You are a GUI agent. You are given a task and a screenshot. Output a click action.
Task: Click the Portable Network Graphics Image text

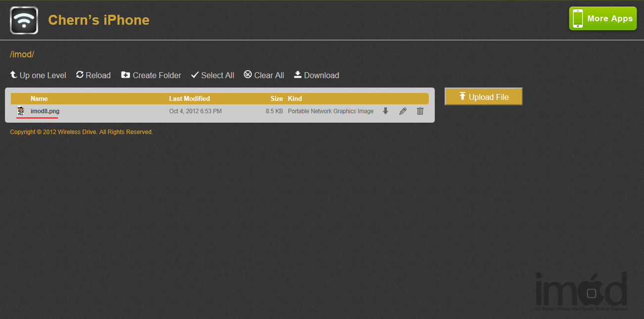point(331,111)
